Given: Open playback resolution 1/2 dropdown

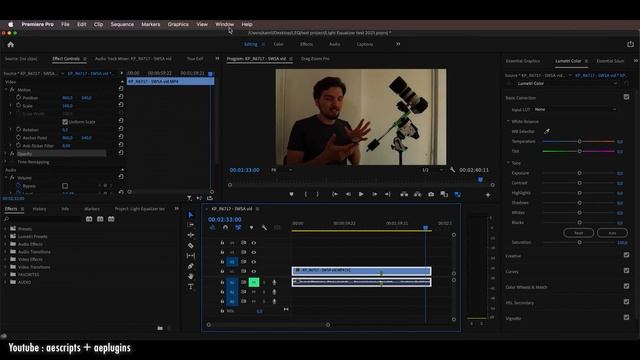Looking at the screenshot, I should [432, 170].
